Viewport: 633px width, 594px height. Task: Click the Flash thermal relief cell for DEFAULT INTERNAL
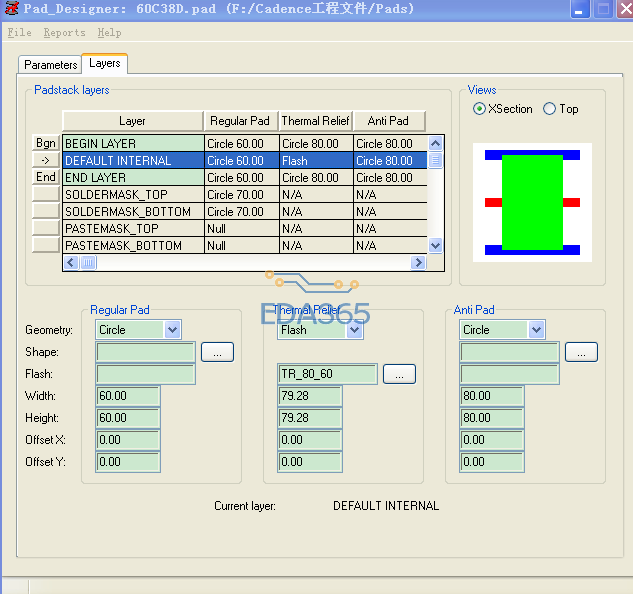click(316, 160)
